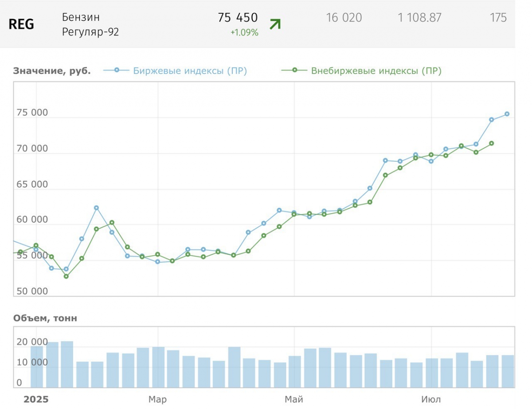Select the 75 450 price value
Image resolution: width=532 pixels, height=409 pixels.
(x=238, y=18)
